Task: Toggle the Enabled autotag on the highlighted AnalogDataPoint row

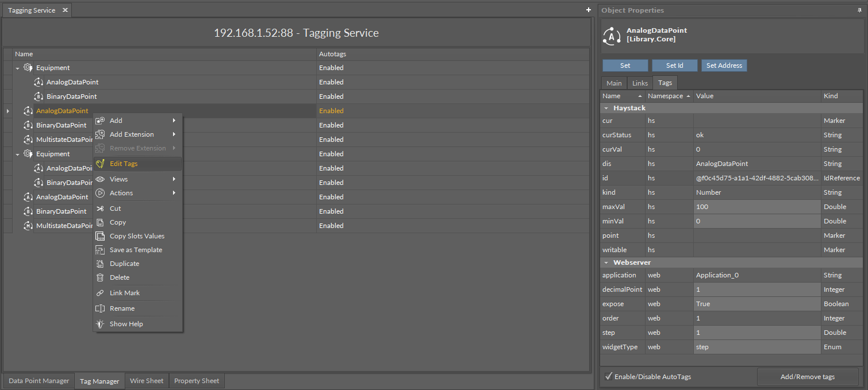Action: (x=331, y=110)
